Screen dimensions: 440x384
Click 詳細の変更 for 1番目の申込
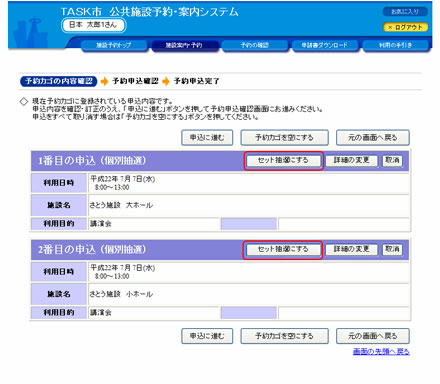click(352, 161)
